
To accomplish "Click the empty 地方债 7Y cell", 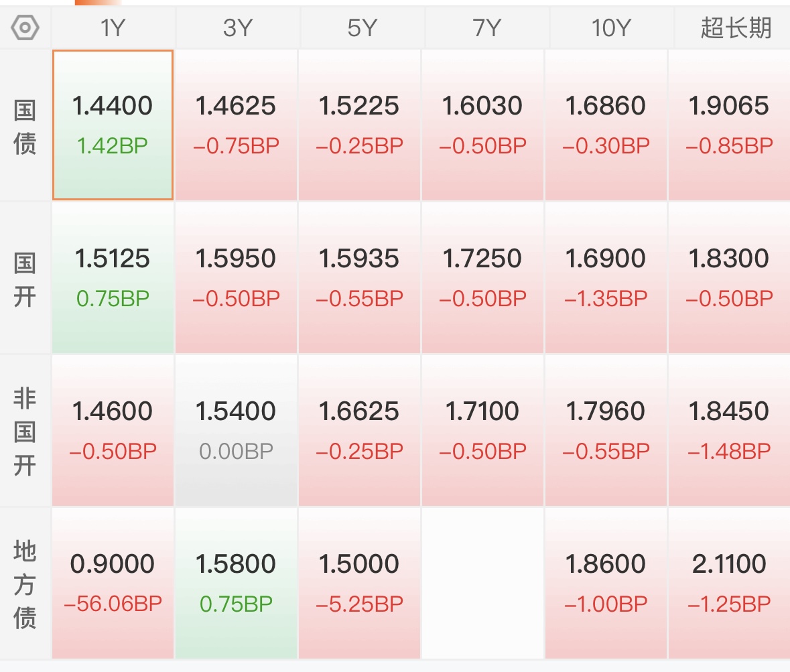I will (482, 583).
